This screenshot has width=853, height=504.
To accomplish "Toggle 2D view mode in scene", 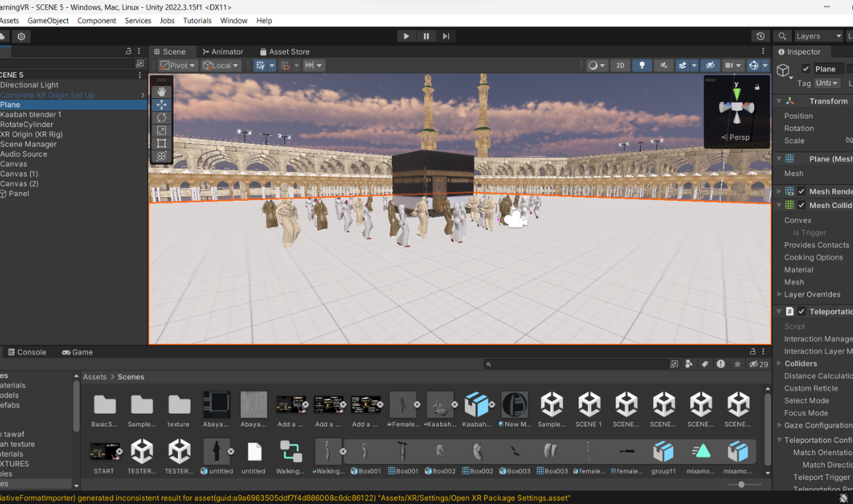I will pos(620,65).
